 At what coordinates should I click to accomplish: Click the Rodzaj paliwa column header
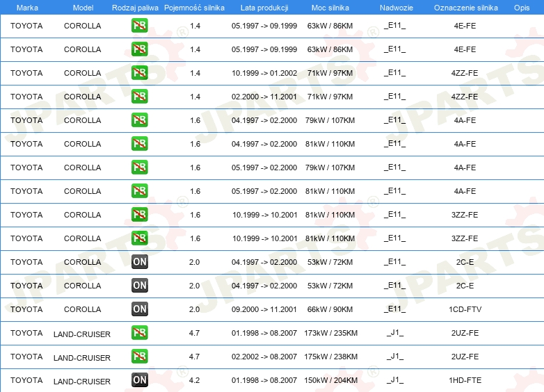coord(135,8)
